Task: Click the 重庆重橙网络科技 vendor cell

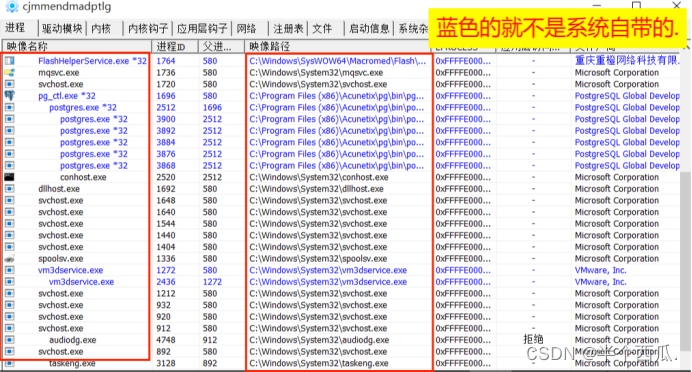Action: point(627,61)
